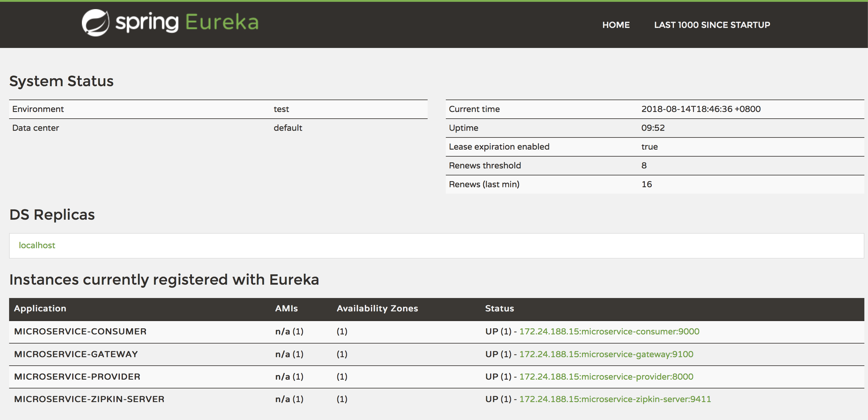
Task: Select the Lease expiration enabled value true
Action: [x=649, y=147]
